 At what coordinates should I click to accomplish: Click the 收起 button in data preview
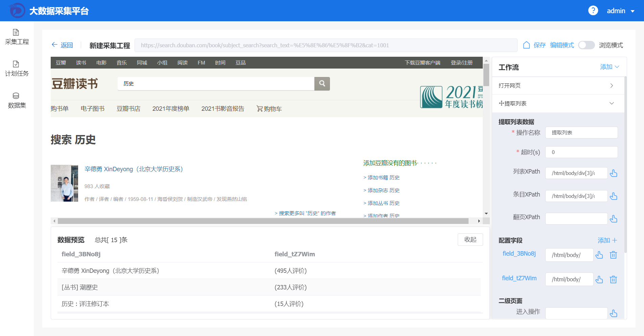coord(470,239)
